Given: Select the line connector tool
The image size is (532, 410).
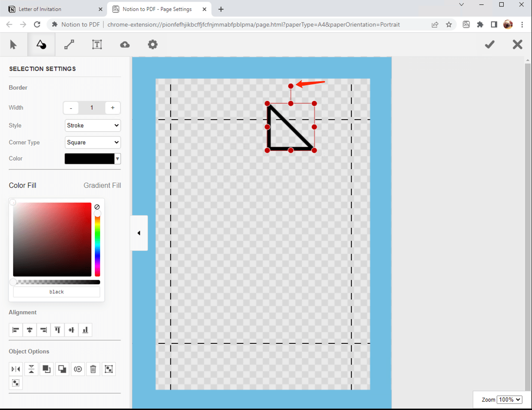Looking at the screenshot, I should tap(69, 44).
